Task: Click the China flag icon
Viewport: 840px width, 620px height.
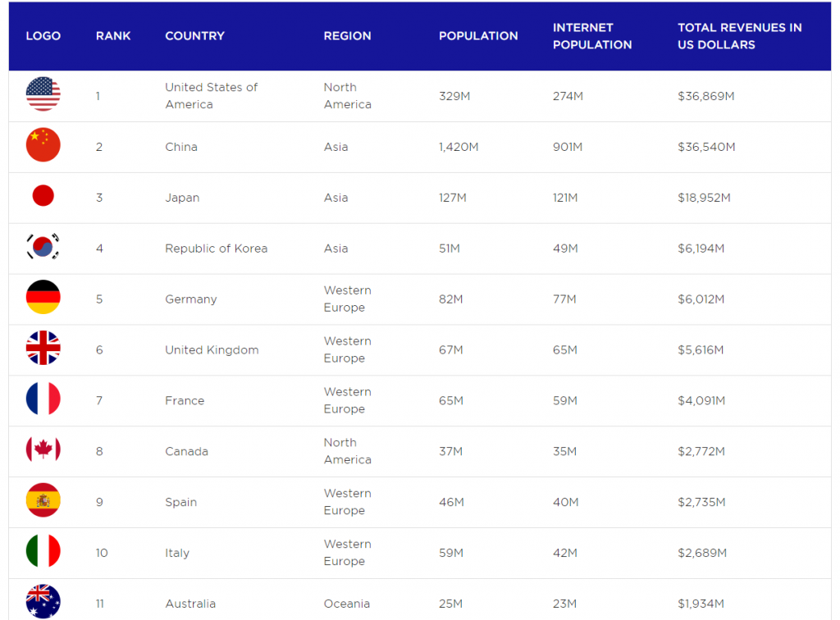Action: pyautogui.click(x=43, y=145)
